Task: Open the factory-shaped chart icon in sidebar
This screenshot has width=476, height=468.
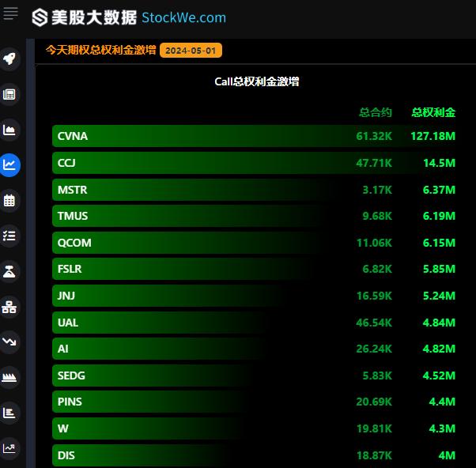Action: (x=9, y=378)
